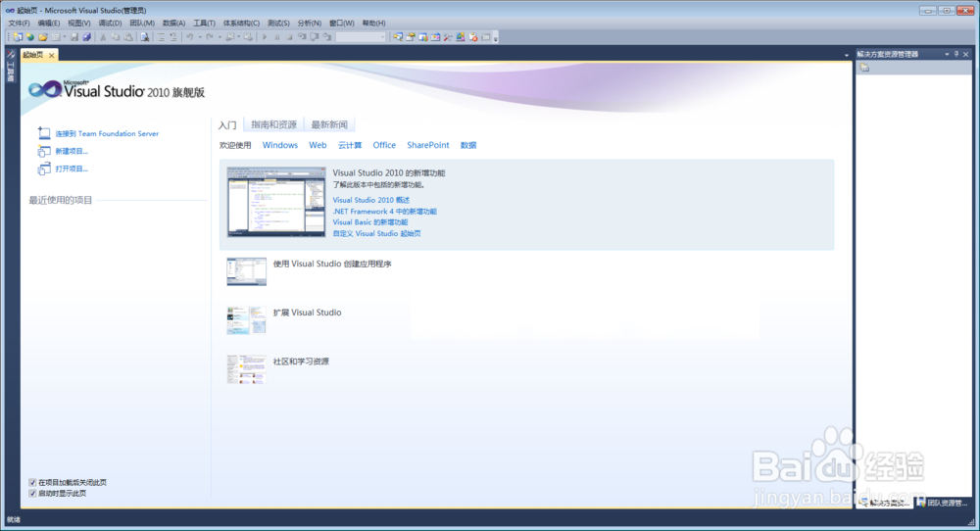Image resolution: width=980 pixels, height=531 pixels.
Task: Click the Navigate Backward icon
Action: pos(229,37)
